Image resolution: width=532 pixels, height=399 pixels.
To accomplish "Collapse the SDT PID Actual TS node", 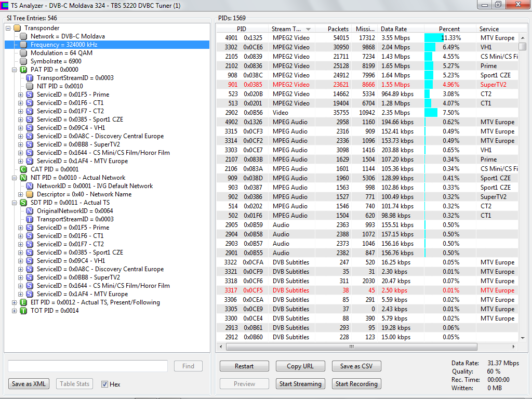I will tap(14, 203).
